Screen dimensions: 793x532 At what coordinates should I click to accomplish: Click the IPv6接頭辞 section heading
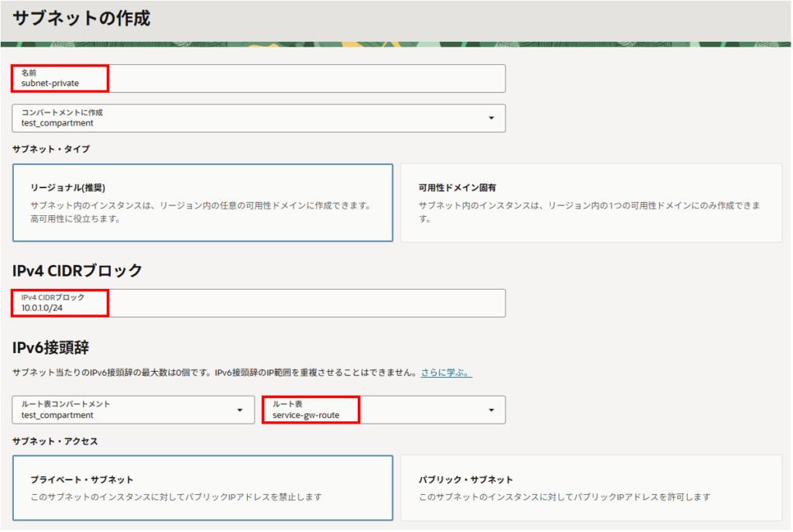pos(51,348)
